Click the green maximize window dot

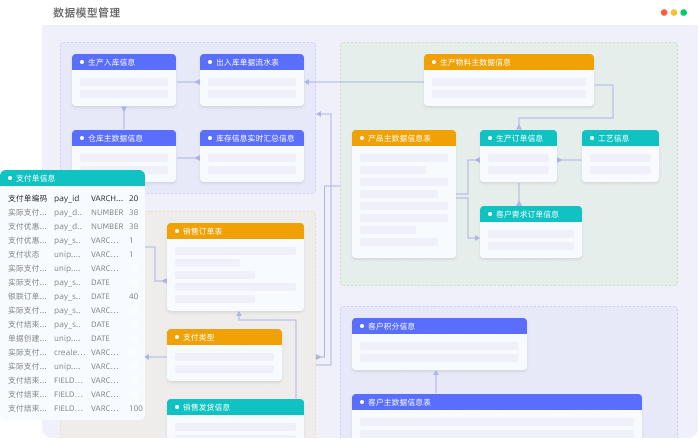(x=684, y=13)
